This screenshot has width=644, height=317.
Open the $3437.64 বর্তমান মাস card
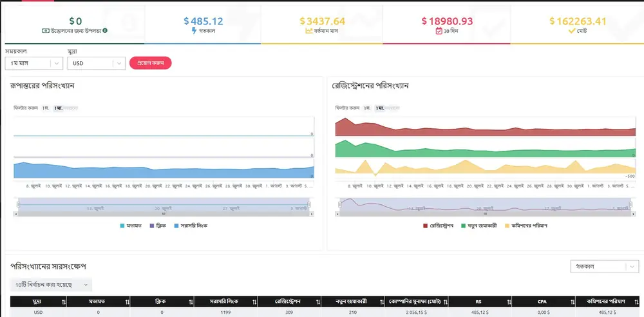[322, 24]
